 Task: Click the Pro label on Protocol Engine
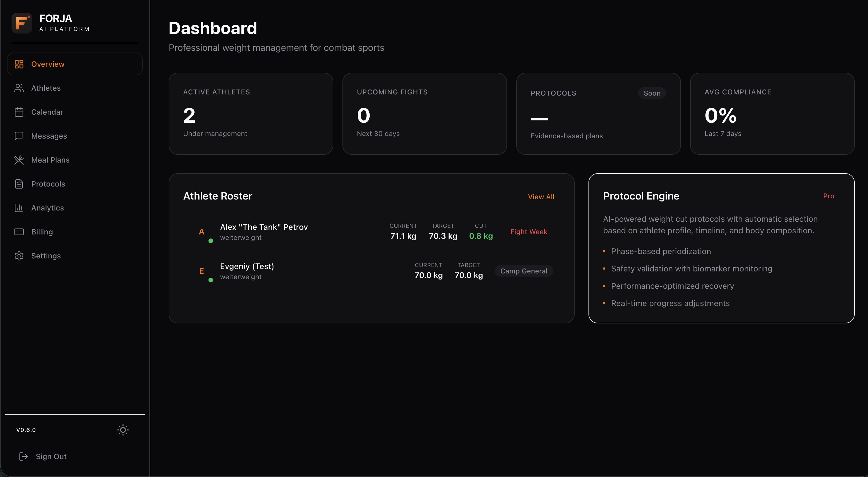click(828, 196)
